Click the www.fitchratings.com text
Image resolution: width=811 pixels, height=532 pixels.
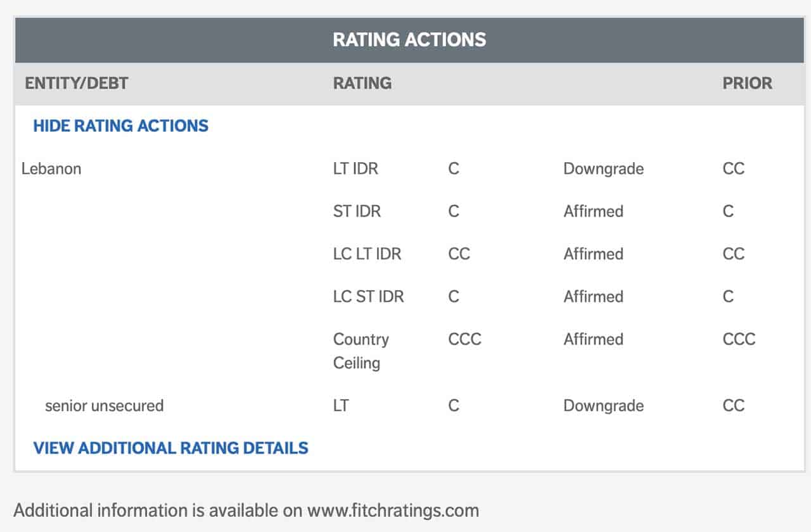393,510
